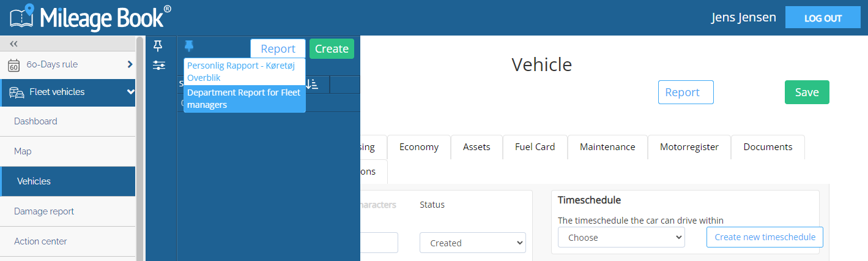The height and width of the screenshot is (261, 868).
Task: Switch to the Economy tab
Action: (x=419, y=147)
